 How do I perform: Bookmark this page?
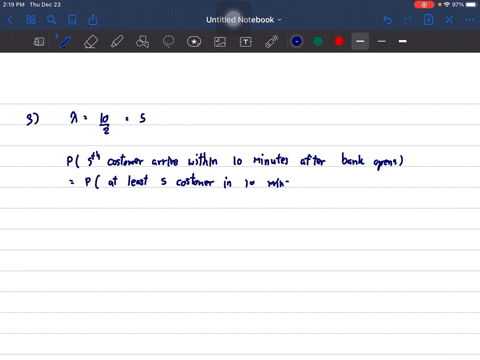(x=72, y=20)
